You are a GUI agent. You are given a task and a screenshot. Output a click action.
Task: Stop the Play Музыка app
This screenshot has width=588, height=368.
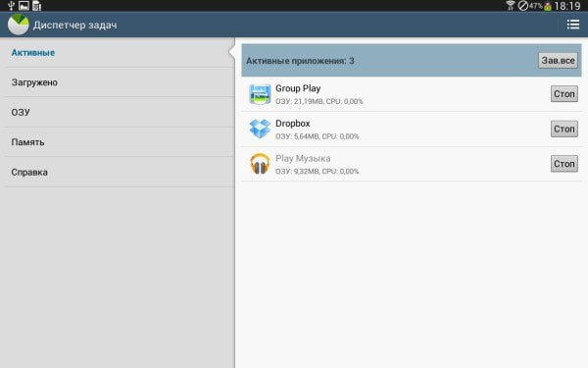tap(564, 164)
